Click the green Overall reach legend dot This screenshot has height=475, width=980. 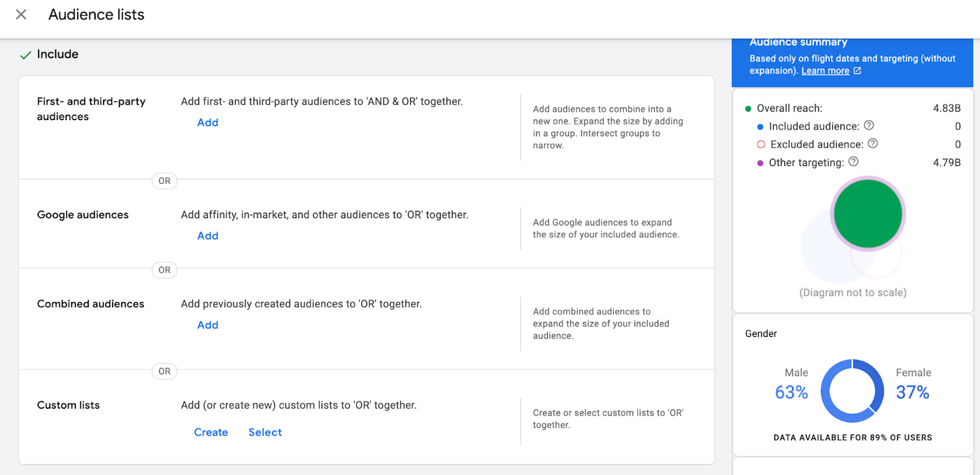click(x=748, y=108)
